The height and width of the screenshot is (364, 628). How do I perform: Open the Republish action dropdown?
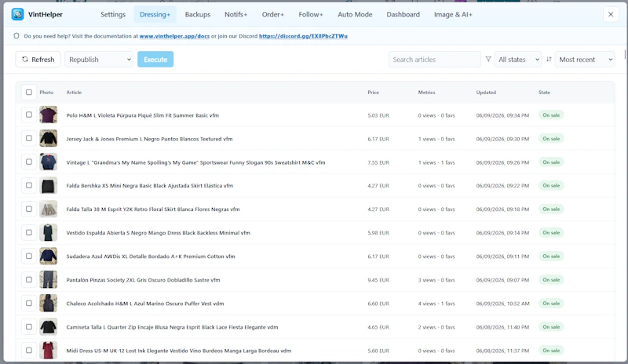click(99, 60)
